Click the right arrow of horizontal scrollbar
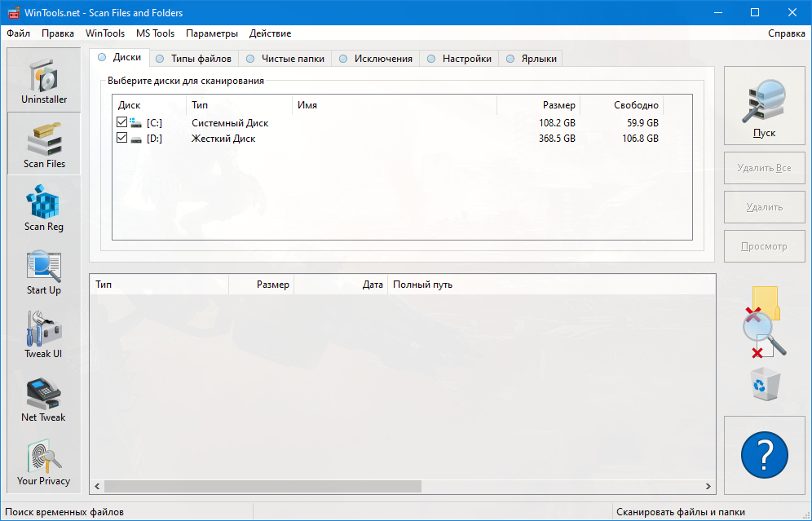Viewport: 812px width, 521px height. (x=708, y=486)
